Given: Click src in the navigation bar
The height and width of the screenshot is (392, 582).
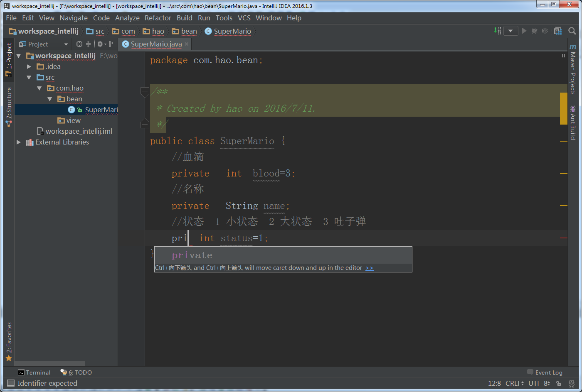Looking at the screenshot, I should pyautogui.click(x=95, y=31).
